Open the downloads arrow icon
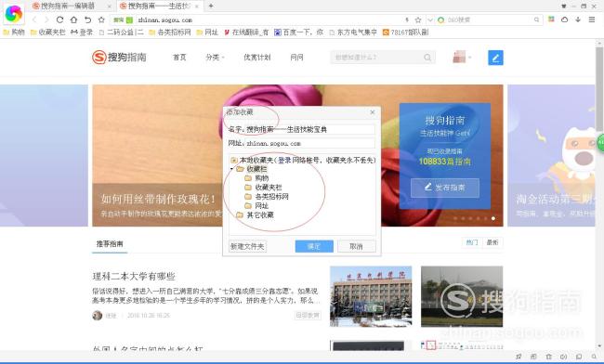Image resolution: width=604 pixels, height=364 pixels. click(x=578, y=19)
